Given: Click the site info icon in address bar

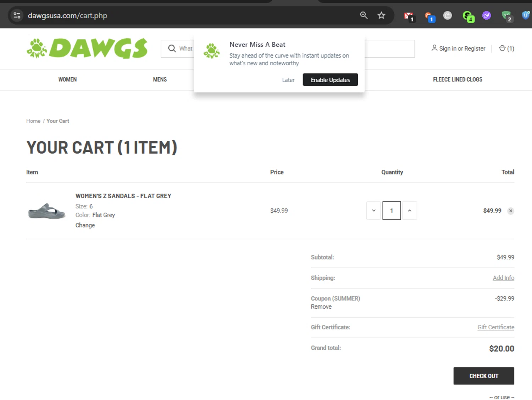Looking at the screenshot, I should (x=17, y=15).
